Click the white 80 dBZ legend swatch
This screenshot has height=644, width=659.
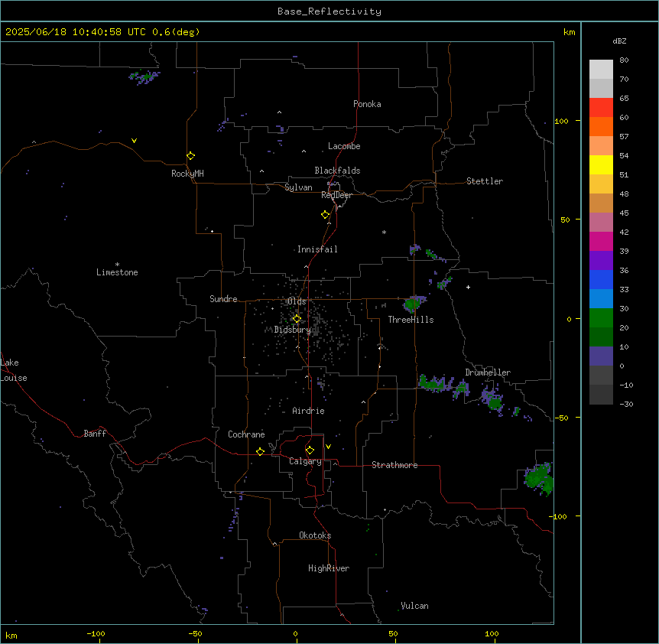[601, 69]
